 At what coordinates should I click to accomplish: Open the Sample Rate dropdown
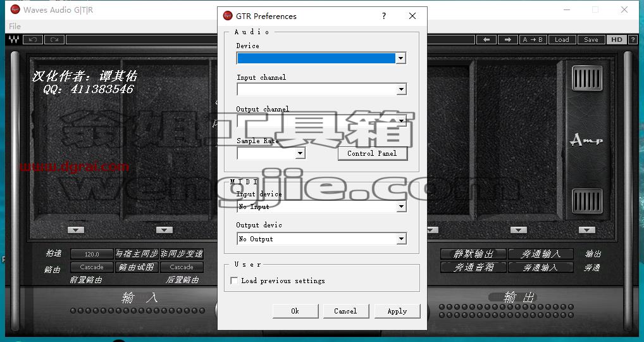[x=300, y=153]
